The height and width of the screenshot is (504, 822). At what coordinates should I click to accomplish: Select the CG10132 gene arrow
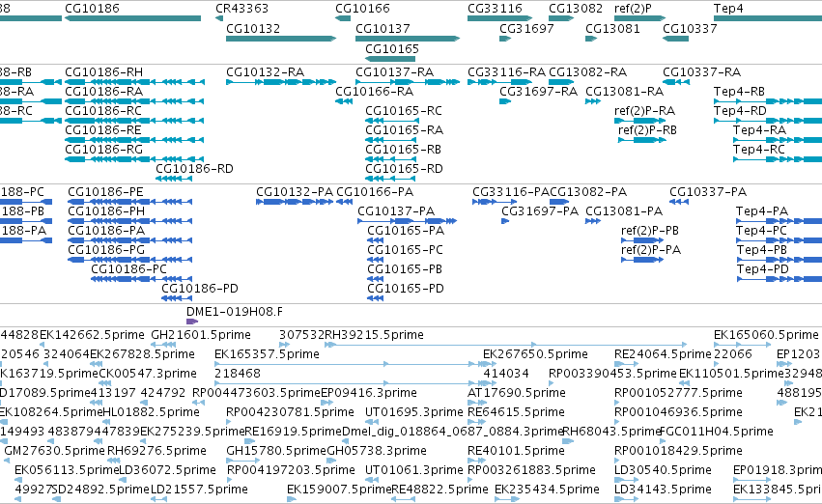click(x=281, y=39)
